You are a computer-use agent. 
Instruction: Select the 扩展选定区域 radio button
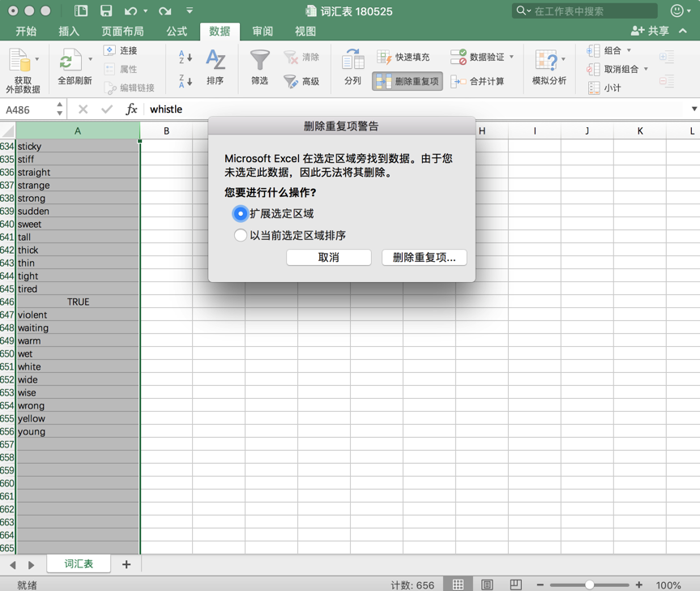(x=240, y=214)
